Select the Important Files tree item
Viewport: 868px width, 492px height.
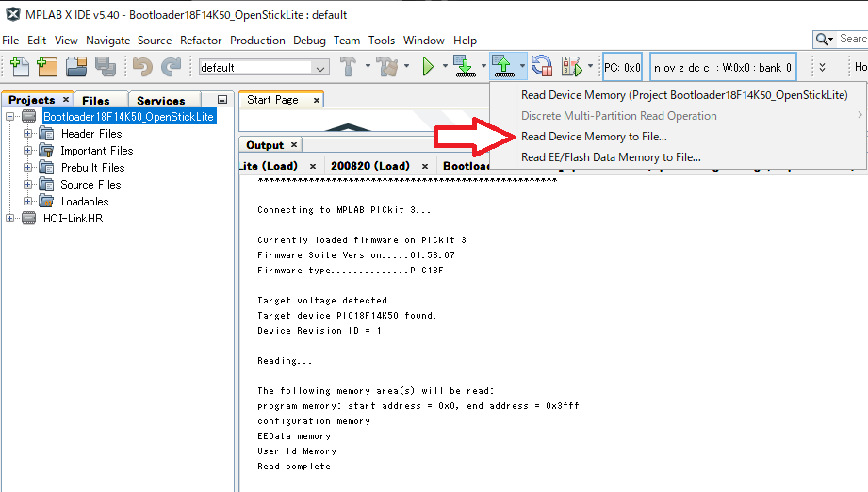click(97, 151)
